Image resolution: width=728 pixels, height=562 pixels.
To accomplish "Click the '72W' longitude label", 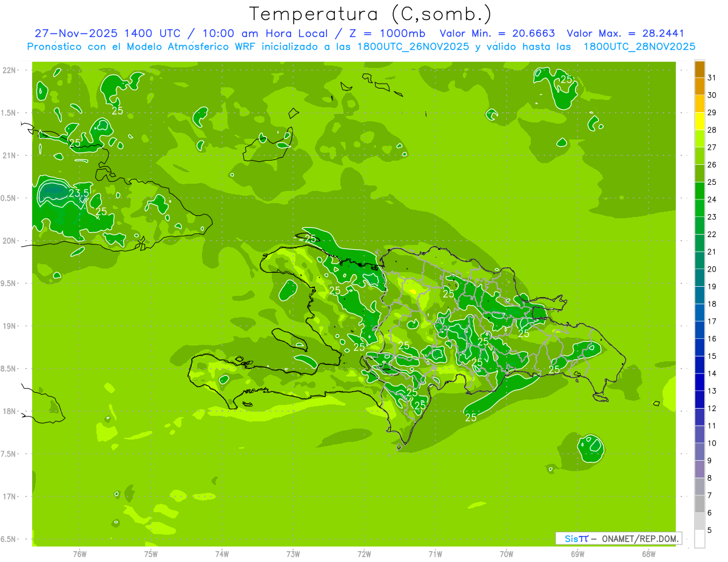I will [x=364, y=554].
